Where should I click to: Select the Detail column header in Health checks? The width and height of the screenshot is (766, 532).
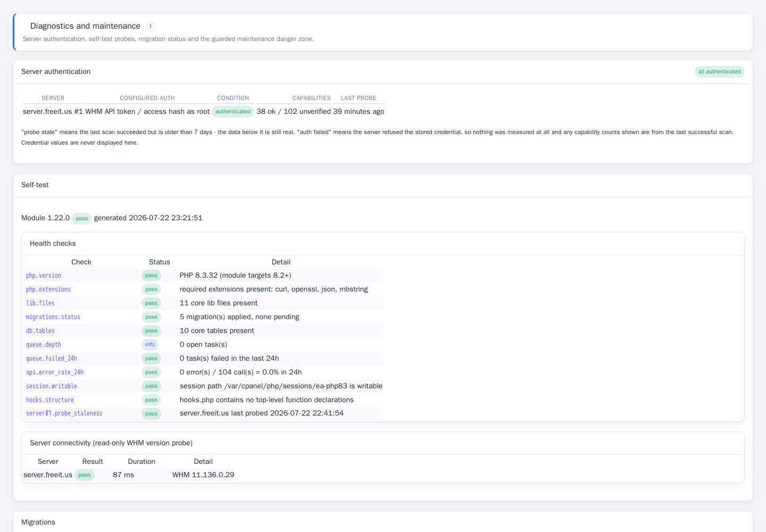(281, 262)
